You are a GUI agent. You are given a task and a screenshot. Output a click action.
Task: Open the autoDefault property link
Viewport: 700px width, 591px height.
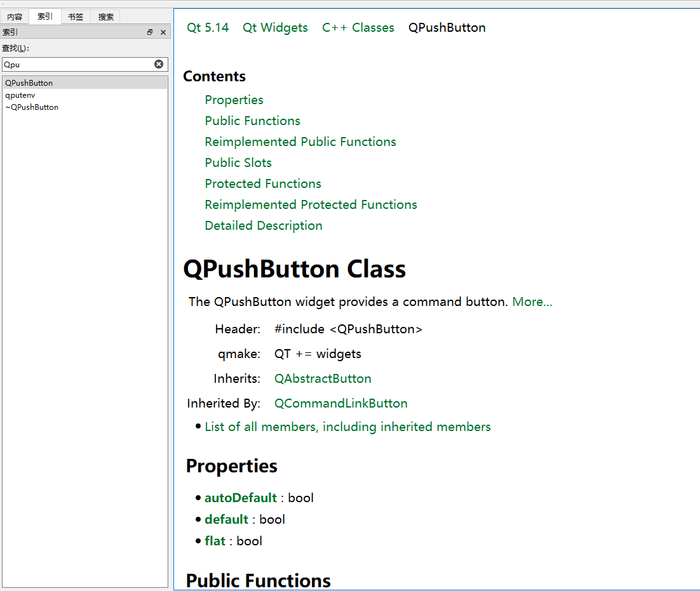[x=241, y=498]
